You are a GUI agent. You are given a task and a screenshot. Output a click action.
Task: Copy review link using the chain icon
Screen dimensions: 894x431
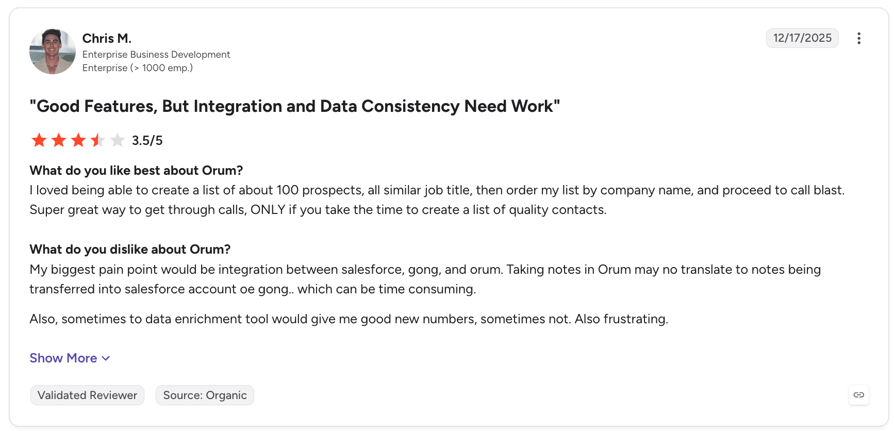click(859, 395)
